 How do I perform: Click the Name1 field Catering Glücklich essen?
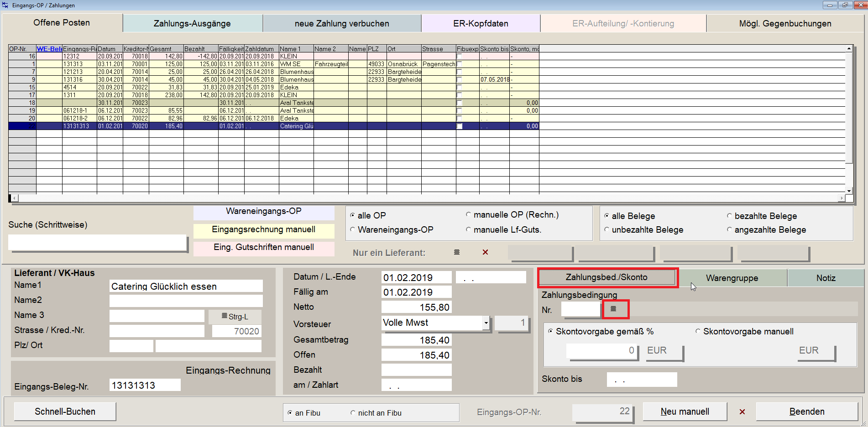[x=186, y=286]
